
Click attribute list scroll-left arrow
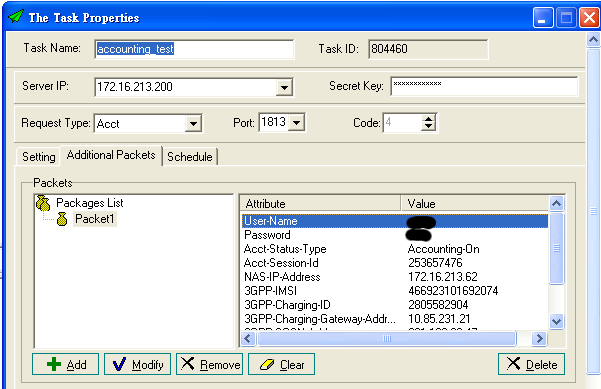[248, 338]
